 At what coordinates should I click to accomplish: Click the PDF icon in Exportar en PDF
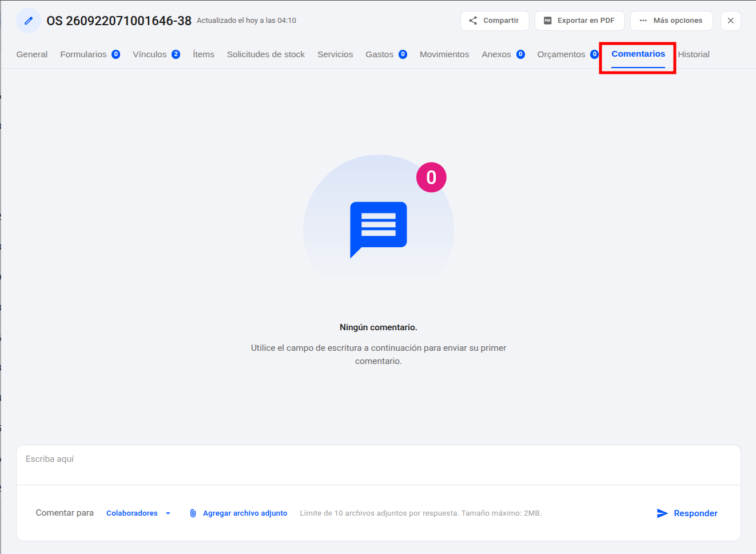(x=547, y=21)
